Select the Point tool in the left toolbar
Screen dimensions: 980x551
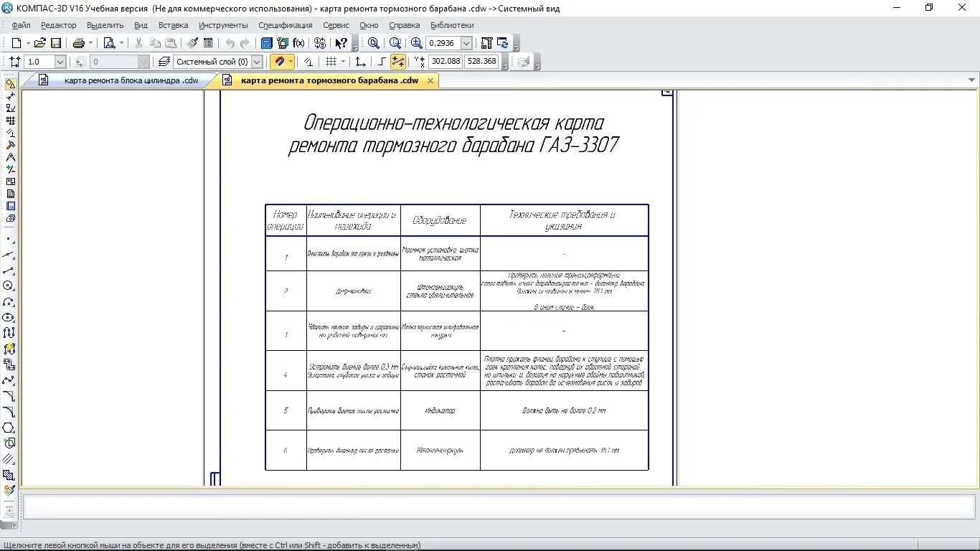click(x=9, y=239)
